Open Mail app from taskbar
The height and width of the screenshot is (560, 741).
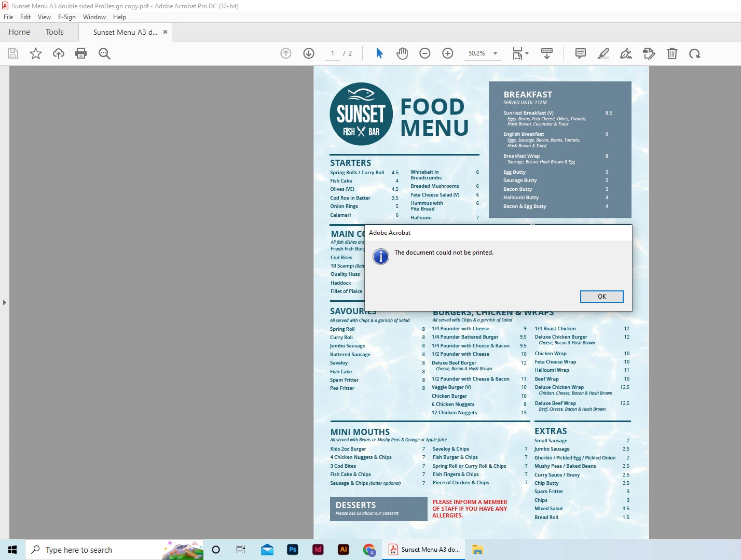(x=267, y=550)
